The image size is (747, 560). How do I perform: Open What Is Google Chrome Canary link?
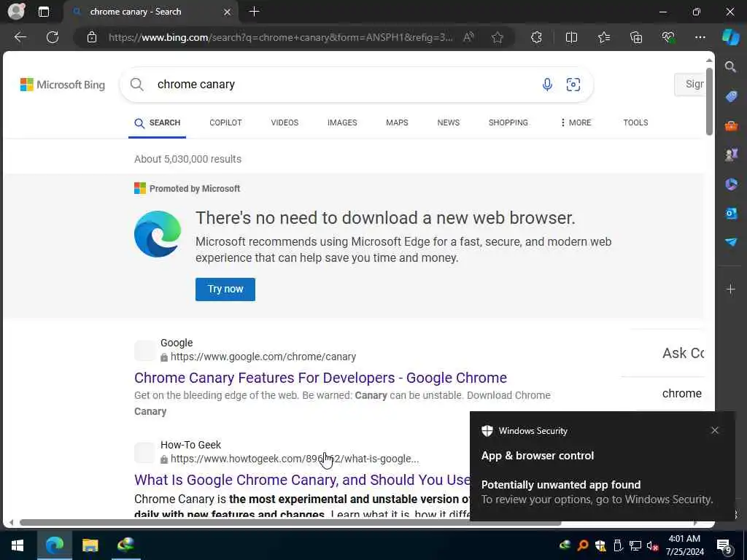point(302,480)
